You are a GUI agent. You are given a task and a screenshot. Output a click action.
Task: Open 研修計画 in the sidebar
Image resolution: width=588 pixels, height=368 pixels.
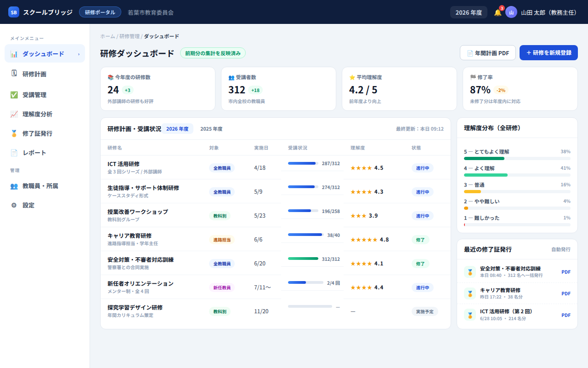(45, 74)
